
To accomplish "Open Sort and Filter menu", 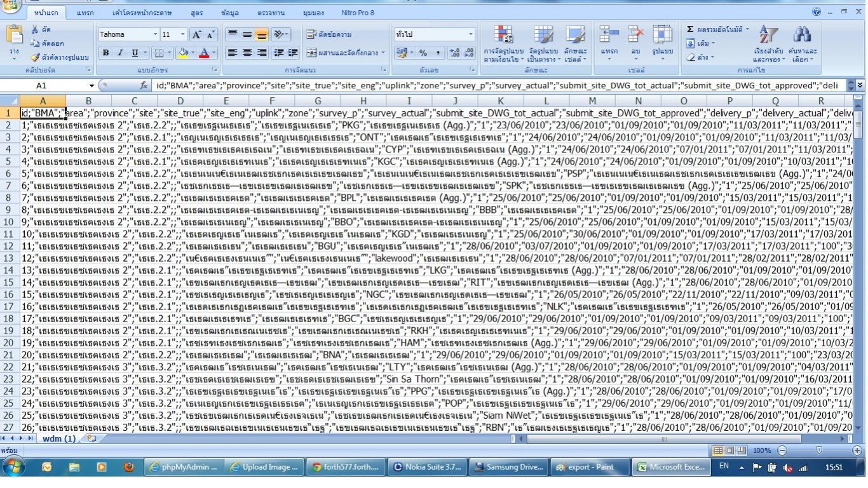I will (768, 44).
